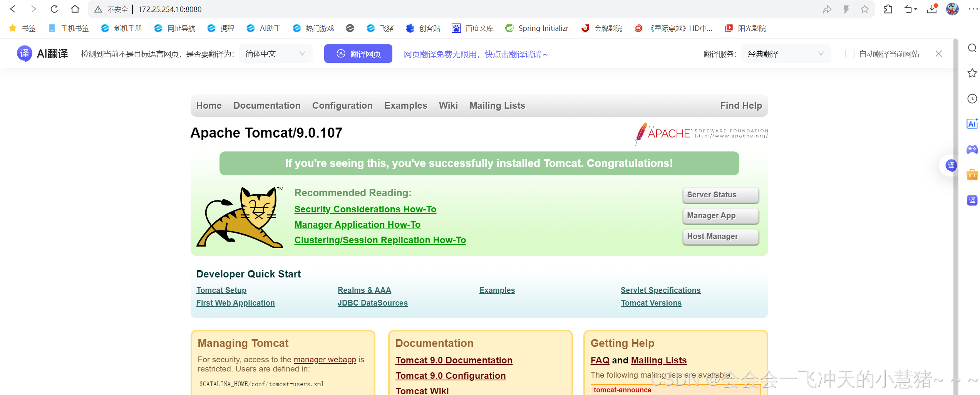Open the Servlet Specifications link
Image resolution: width=980 pixels, height=395 pixels.
point(661,290)
